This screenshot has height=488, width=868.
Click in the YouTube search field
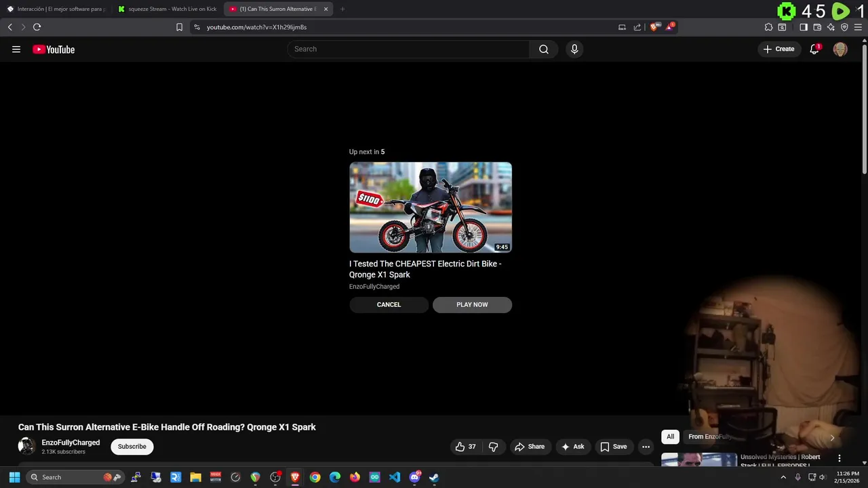click(408, 49)
